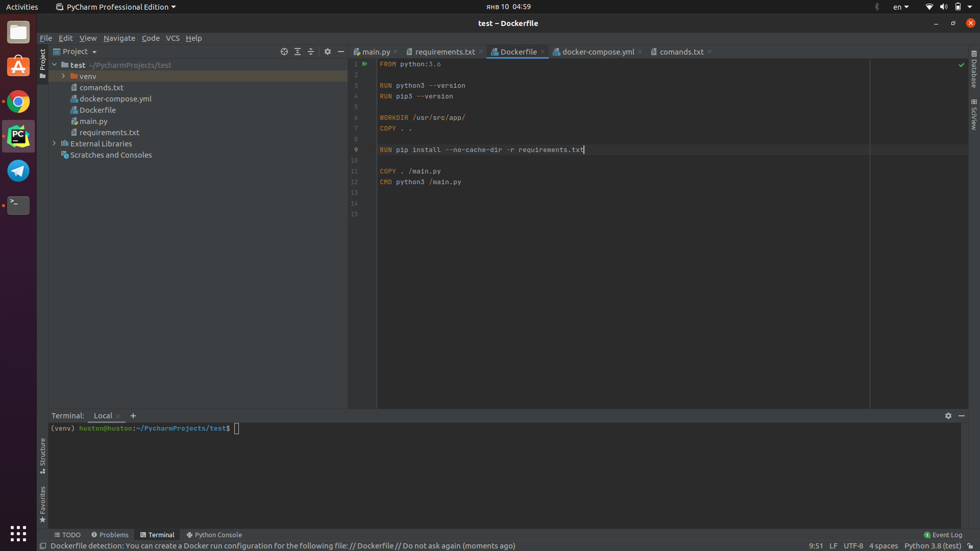
Task: Add a new terminal session tab
Action: click(133, 416)
